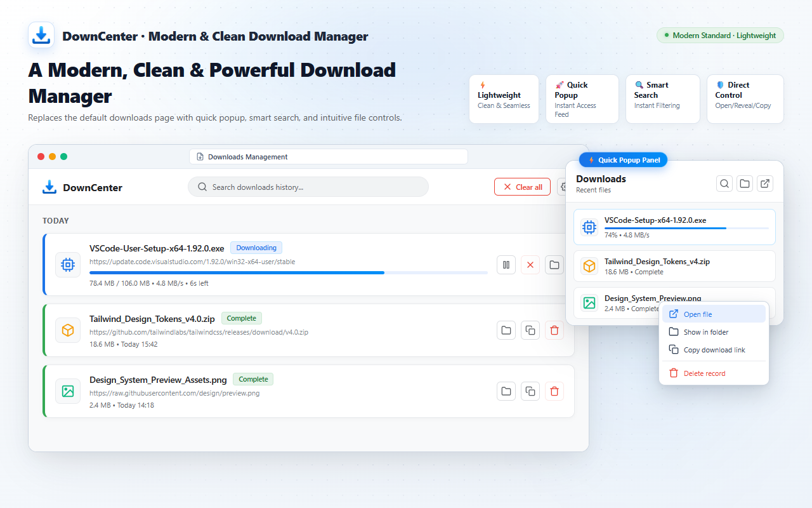Click the settings gear icon beside Clear all
The height and width of the screenshot is (508, 812).
562,187
